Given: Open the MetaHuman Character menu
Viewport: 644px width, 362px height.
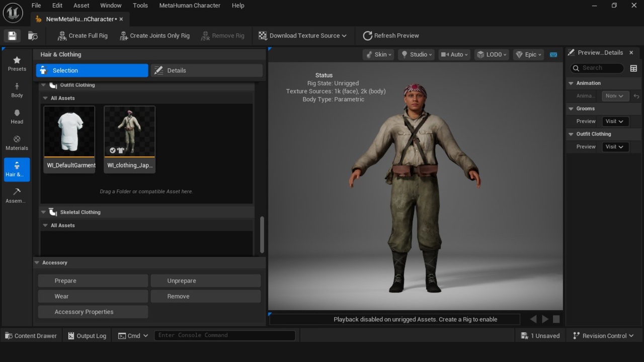Looking at the screenshot, I should [x=190, y=6].
